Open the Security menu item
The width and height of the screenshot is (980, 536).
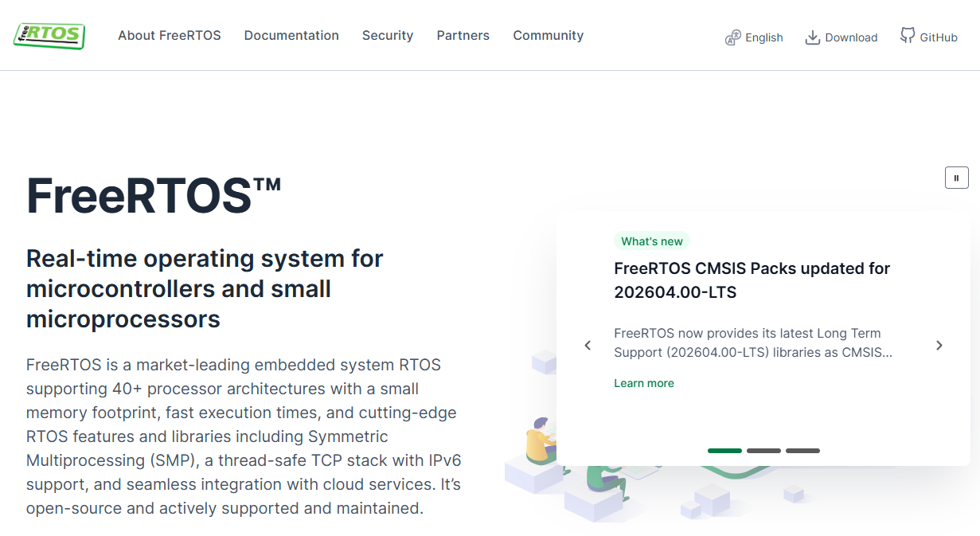tap(388, 36)
